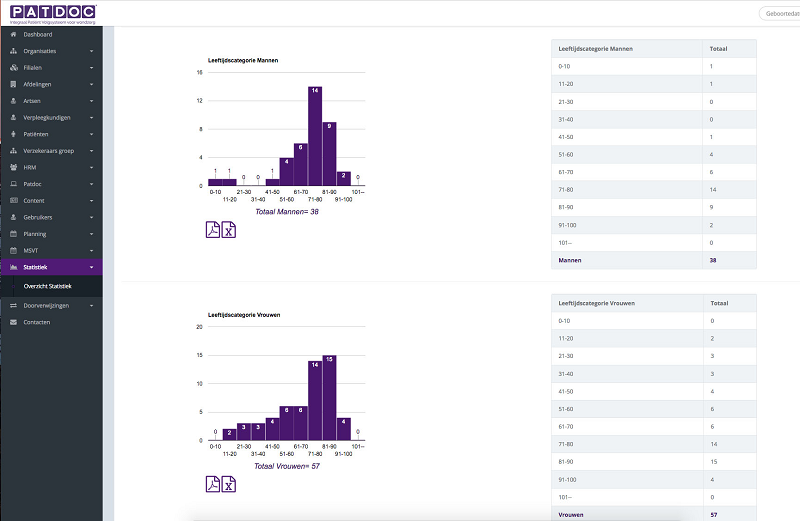Expand the Verzekeraars groep arrow
The image size is (800, 521).
pyautogui.click(x=91, y=151)
